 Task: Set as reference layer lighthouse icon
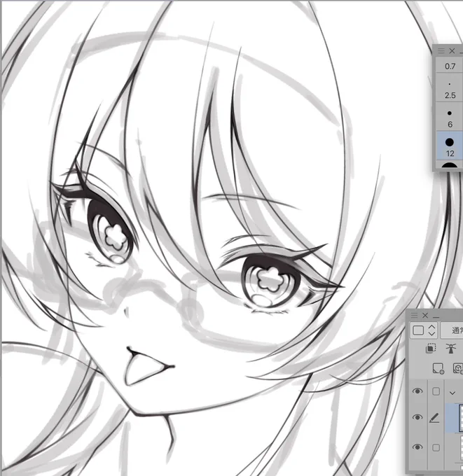tap(451, 348)
